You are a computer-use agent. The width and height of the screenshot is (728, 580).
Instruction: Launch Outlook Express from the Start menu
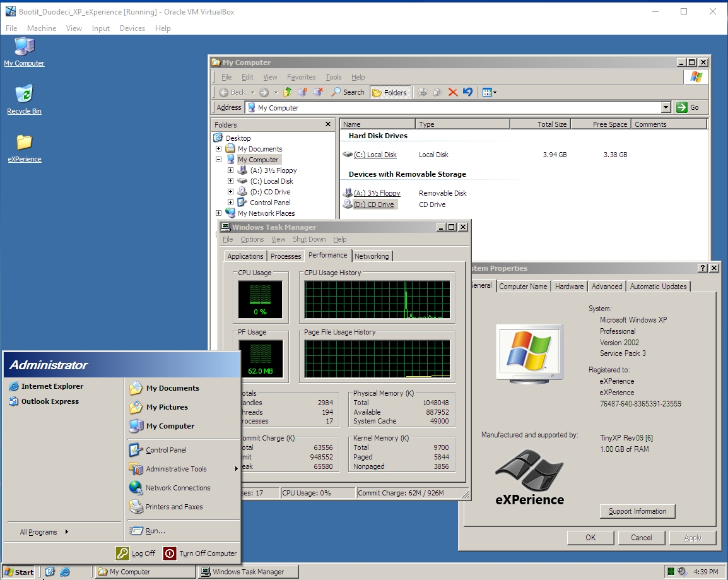(44, 401)
